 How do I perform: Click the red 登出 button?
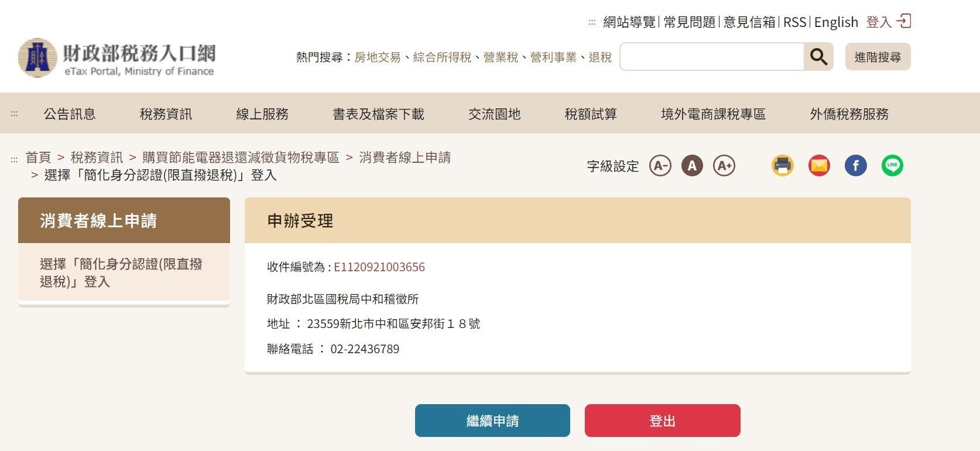click(663, 421)
